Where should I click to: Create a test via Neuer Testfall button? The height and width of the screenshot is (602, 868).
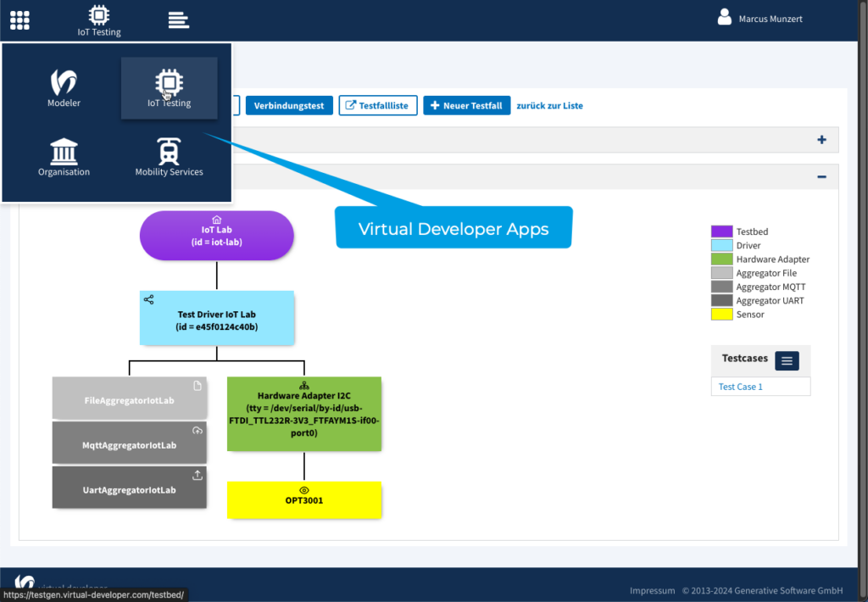pyautogui.click(x=466, y=104)
